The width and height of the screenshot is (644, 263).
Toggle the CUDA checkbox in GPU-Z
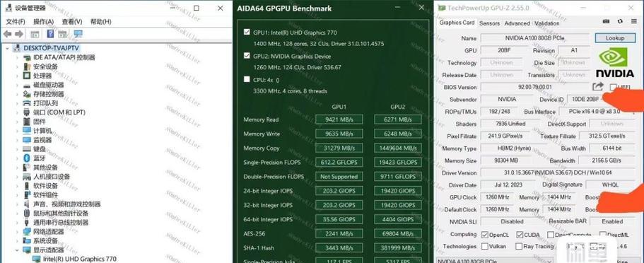click(x=520, y=235)
